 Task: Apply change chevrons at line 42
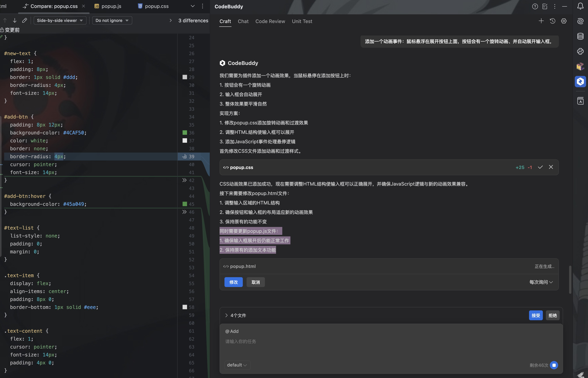point(184,180)
